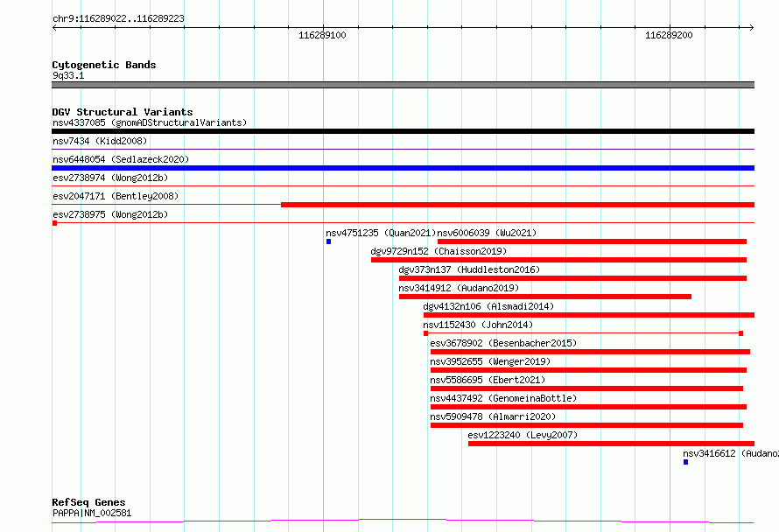The height and width of the screenshot is (532, 779).
Task: Click the chr9:116289022..116289223 region label
Action: tap(118, 18)
